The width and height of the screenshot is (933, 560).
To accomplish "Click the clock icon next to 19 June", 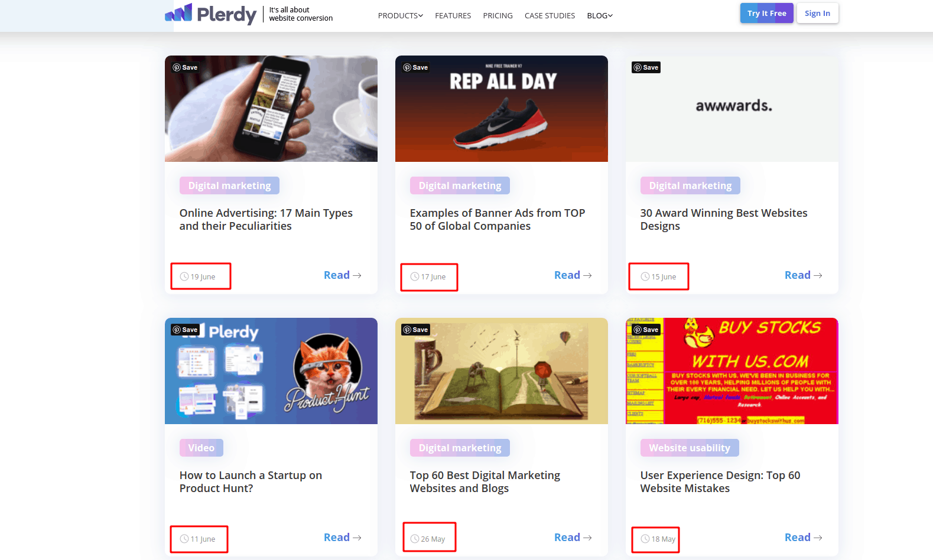I will coord(184,276).
